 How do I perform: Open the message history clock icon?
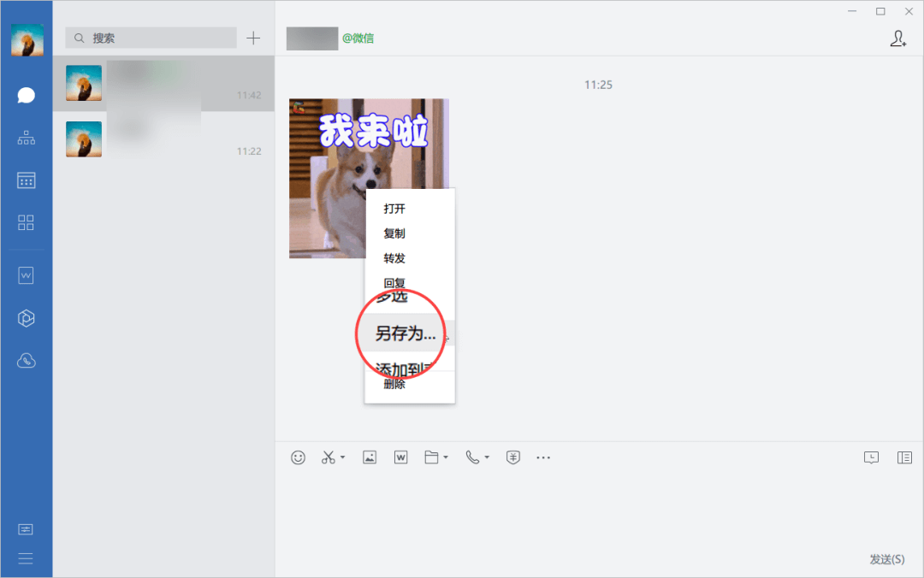point(872,457)
